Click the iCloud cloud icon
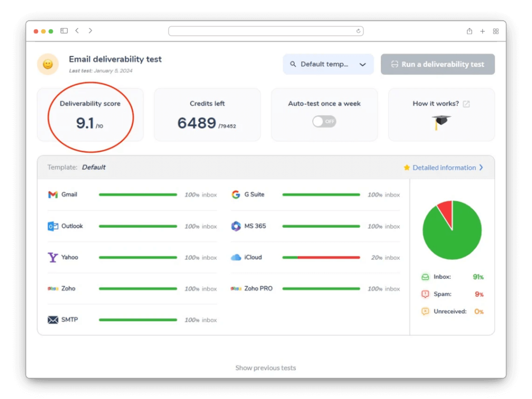532x399 pixels. (236, 258)
